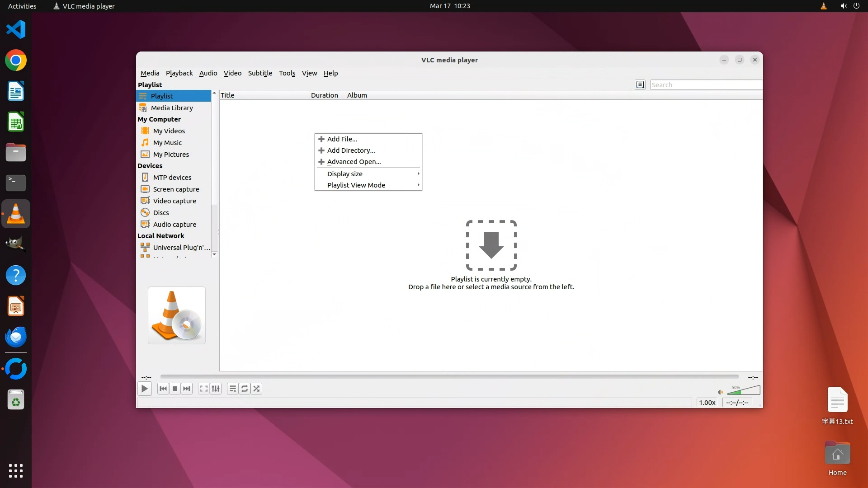Choose Add File... from context menu

point(342,139)
